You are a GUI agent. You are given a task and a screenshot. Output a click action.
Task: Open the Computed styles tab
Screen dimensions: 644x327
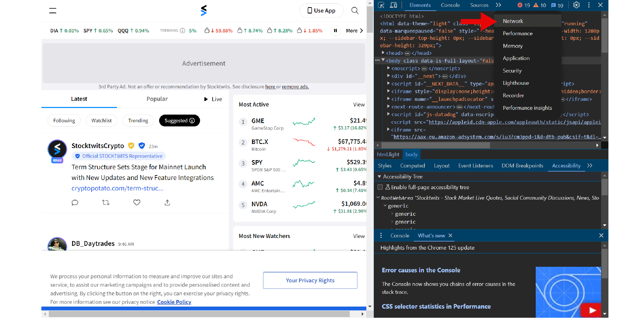pos(412,166)
